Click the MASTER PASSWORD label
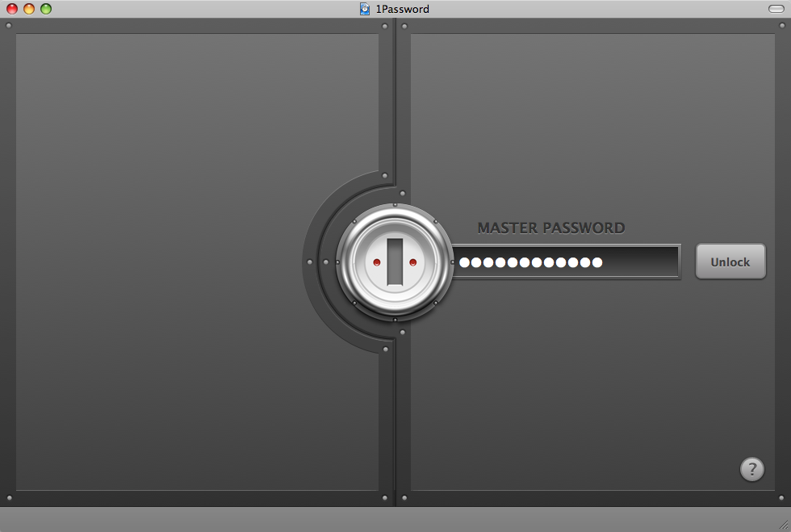This screenshot has height=532, width=791. pyautogui.click(x=550, y=228)
